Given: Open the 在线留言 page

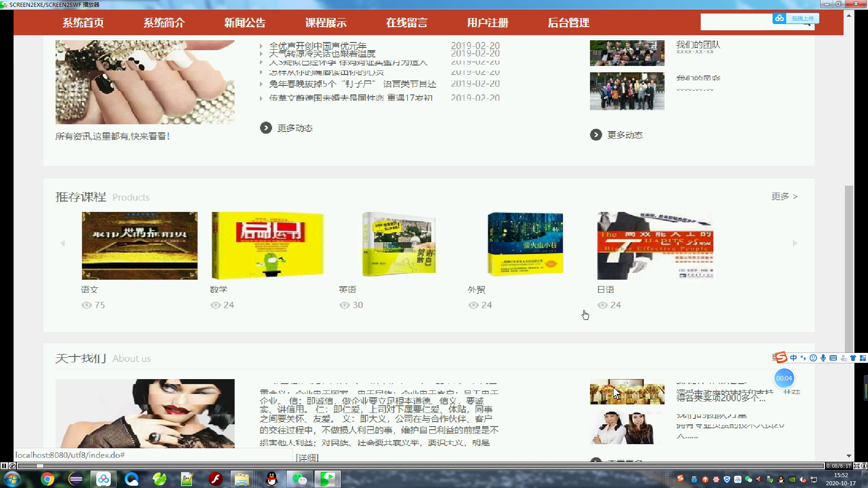Looking at the screenshot, I should [406, 23].
